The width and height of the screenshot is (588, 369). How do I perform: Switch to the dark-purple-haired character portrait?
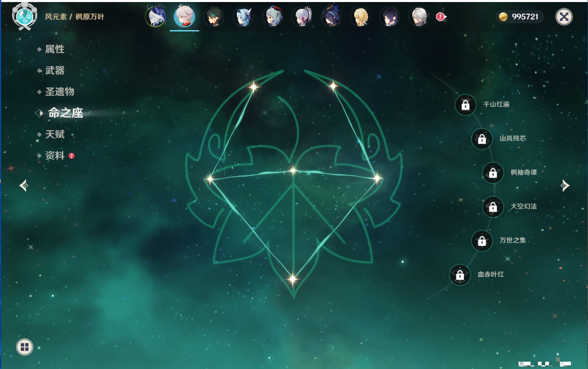(x=390, y=17)
